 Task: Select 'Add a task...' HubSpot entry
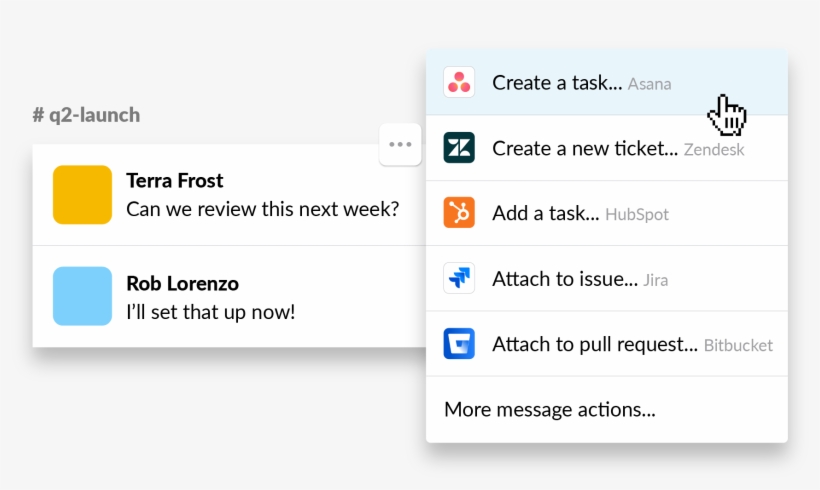[x=607, y=213]
